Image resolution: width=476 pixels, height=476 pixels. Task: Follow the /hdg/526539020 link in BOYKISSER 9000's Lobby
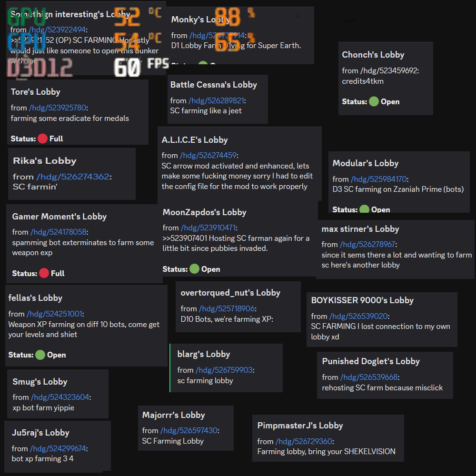pos(358,317)
